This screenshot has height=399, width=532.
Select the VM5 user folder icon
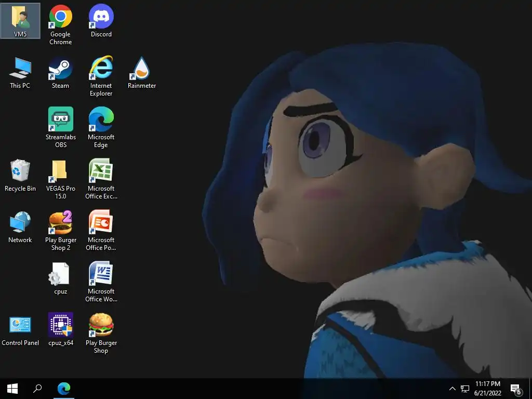[x=20, y=21]
